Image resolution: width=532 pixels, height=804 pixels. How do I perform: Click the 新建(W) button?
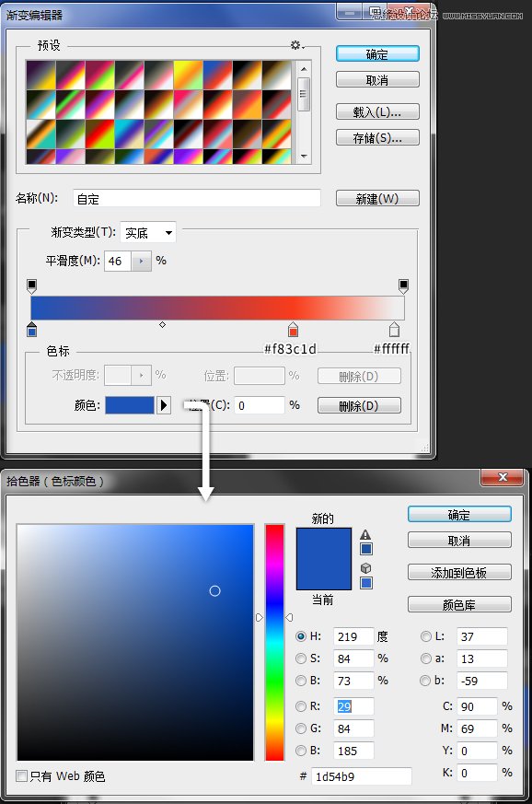click(377, 198)
